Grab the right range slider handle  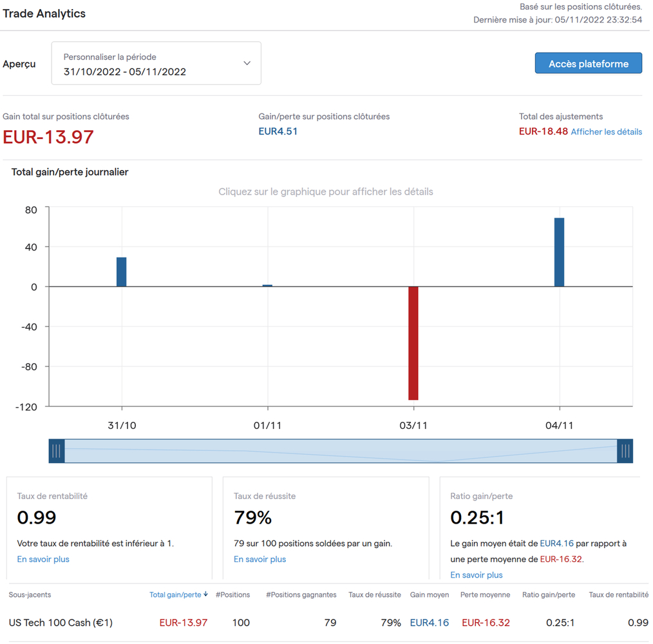click(625, 451)
